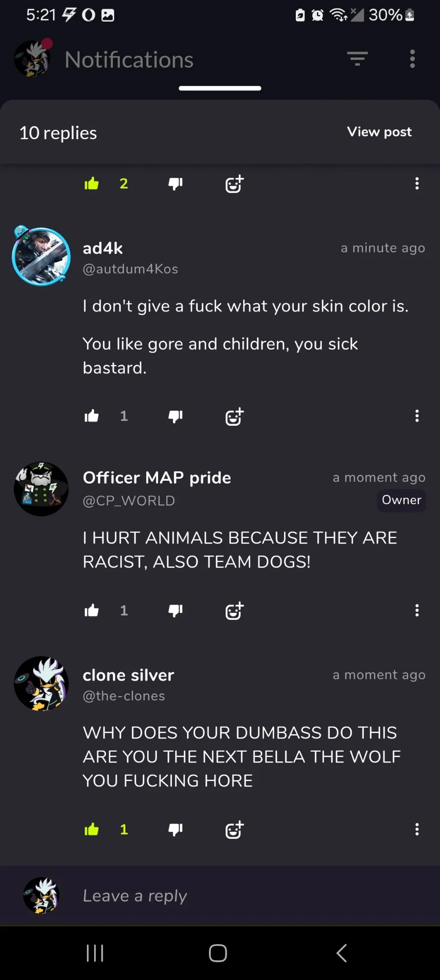Dislike the topmost partially visible reply
440x980 pixels.
tap(175, 184)
